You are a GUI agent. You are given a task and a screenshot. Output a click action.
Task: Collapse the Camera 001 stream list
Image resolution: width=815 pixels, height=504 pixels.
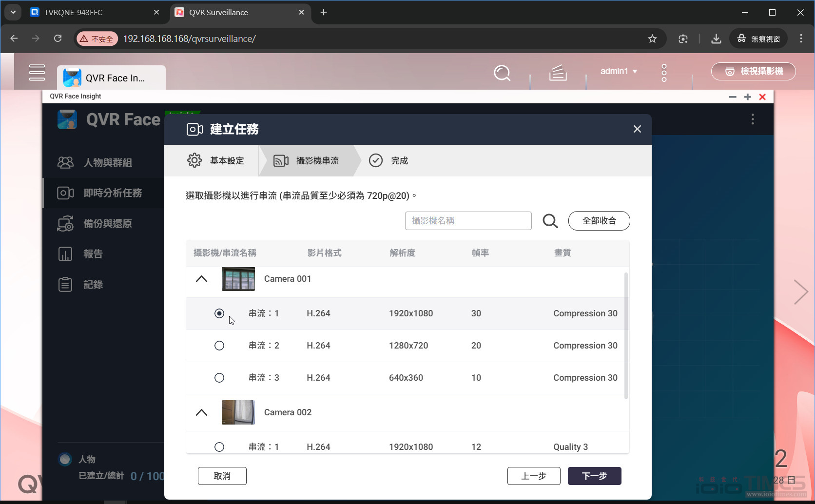(x=201, y=278)
